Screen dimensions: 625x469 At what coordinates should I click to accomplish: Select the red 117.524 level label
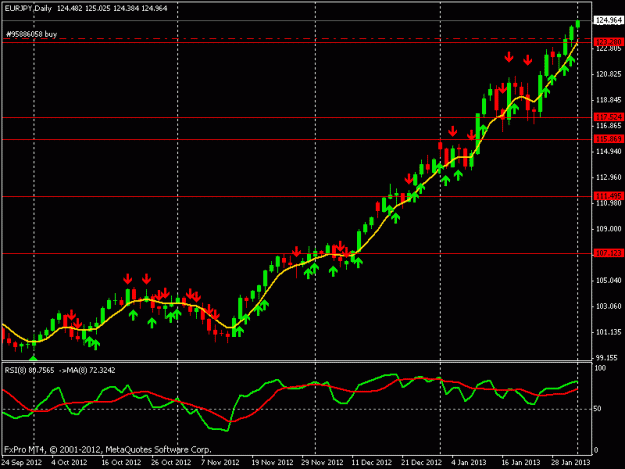[608, 117]
